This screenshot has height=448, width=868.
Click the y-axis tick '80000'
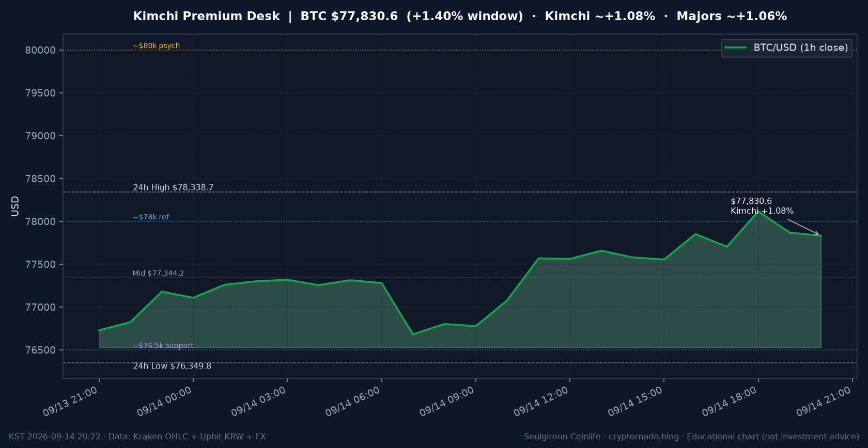pyautogui.click(x=40, y=50)
